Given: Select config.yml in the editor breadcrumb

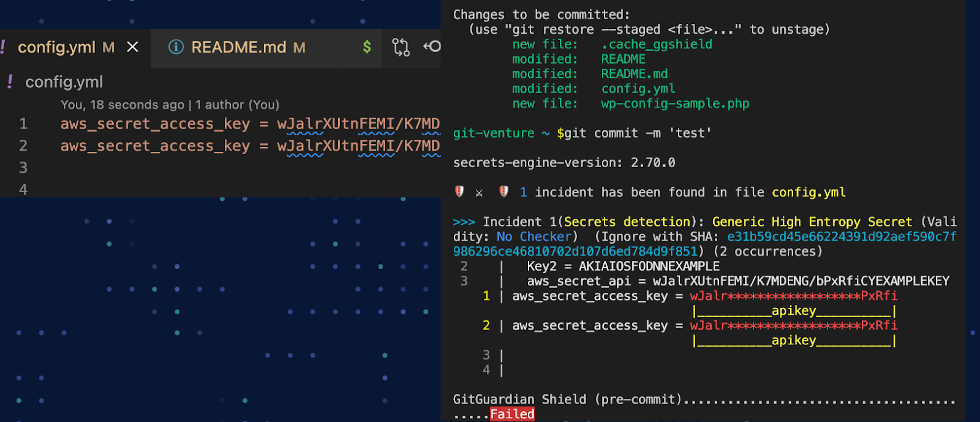Looking at the screenshot, I should point(64,82).
